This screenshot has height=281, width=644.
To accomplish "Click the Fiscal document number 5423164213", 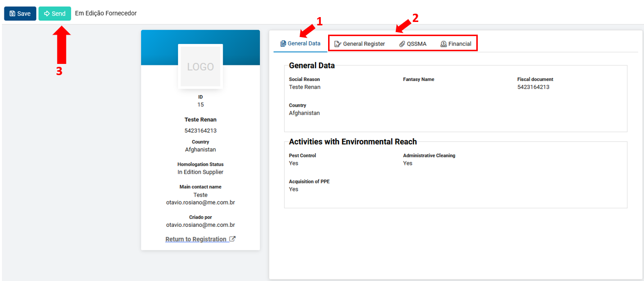I will (x=533, y=87).
